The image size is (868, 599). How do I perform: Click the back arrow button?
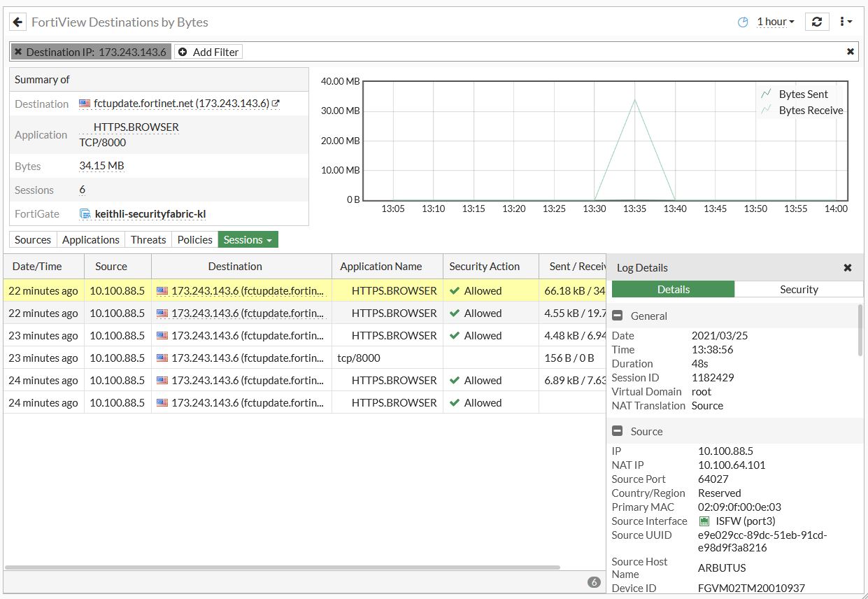(x=18, y=22)
